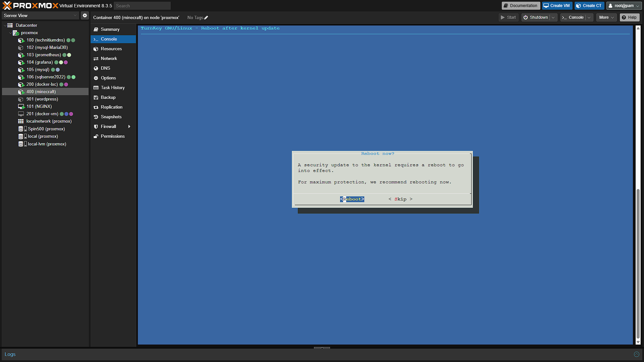
Task: Click the proxmox node icon
Action: 16,33
